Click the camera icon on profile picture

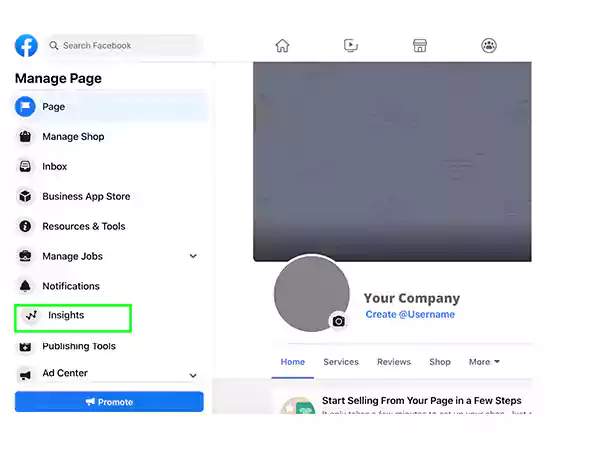338,321
